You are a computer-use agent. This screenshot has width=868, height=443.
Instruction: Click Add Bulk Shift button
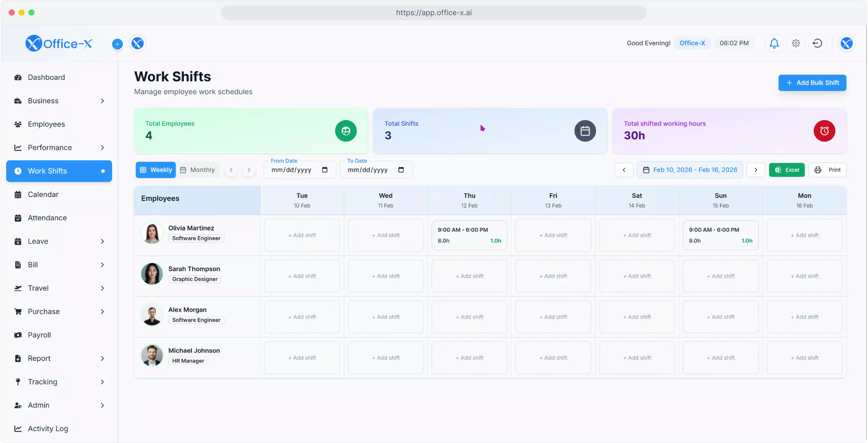(x=812, y=83)
